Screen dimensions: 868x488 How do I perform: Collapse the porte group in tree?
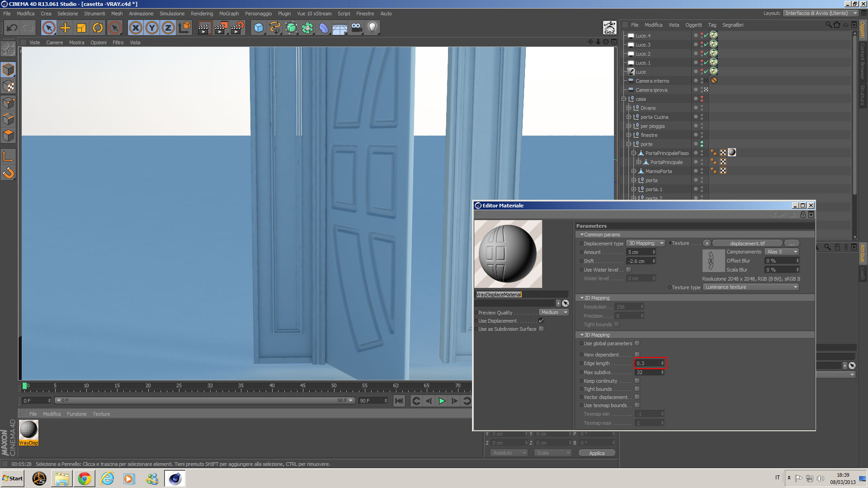[x=628, y=144]
